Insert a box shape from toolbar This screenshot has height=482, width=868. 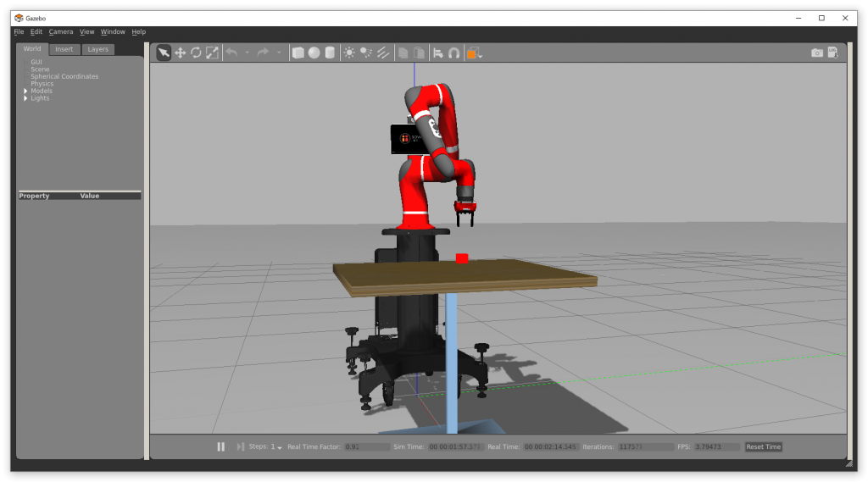(x=298, y=53)
